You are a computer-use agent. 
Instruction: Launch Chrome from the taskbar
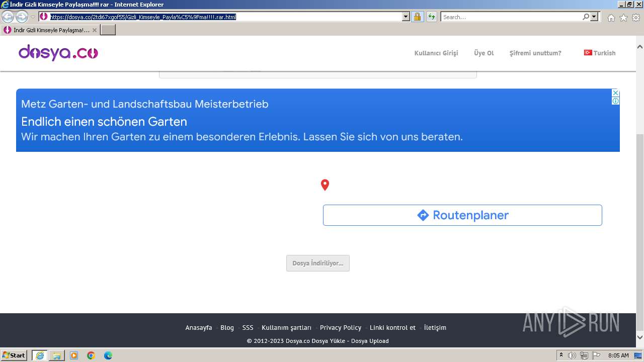pyautogui.click(x=91, y=355)
